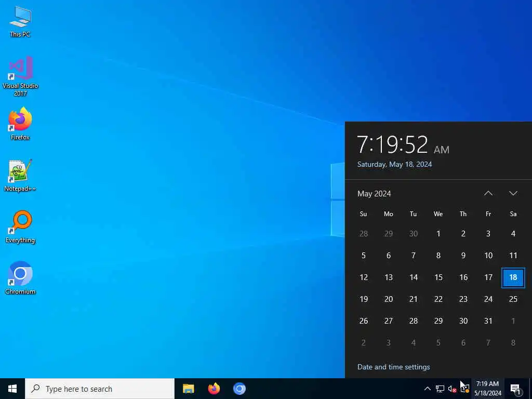The image size is (532, 399).
Task: Open Date and time settings link
Action: point(394,367)
